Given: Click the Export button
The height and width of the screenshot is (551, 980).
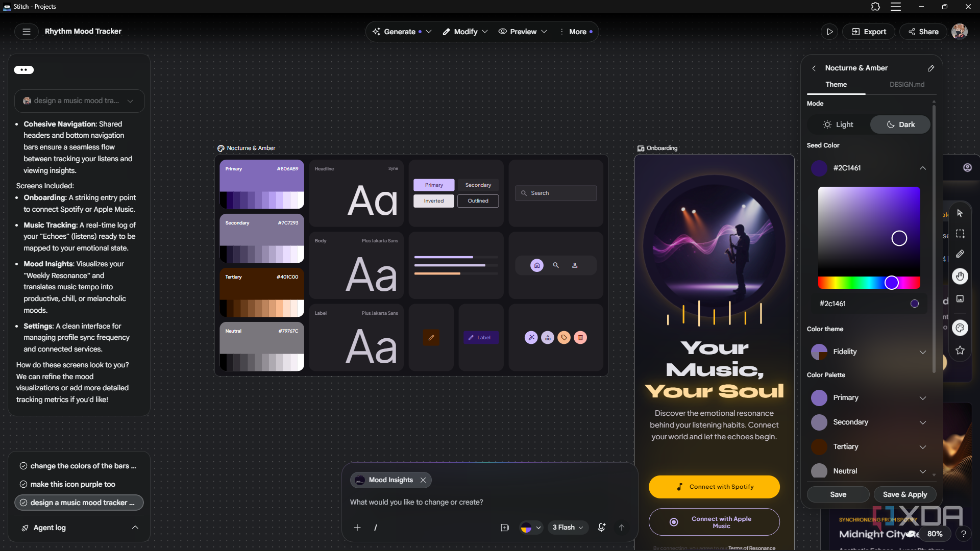Looking at the screenshot, I should [869, 32].
